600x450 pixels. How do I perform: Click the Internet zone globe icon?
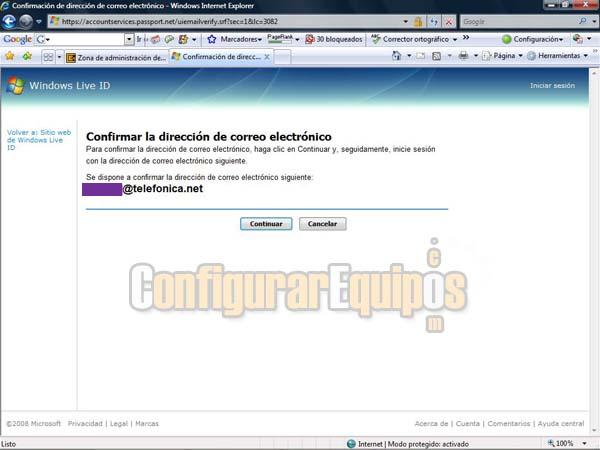[x=351, y=444]
